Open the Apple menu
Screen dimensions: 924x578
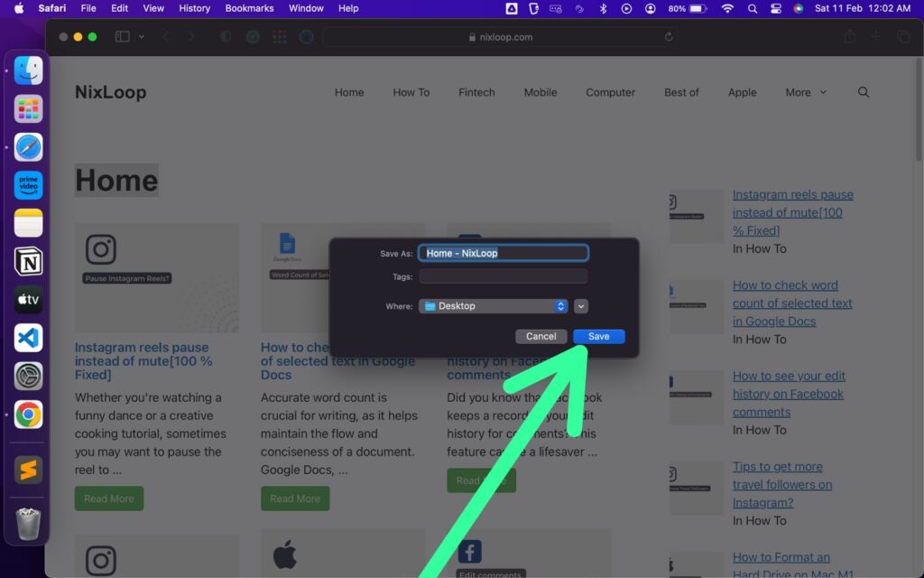click(19, 8)
